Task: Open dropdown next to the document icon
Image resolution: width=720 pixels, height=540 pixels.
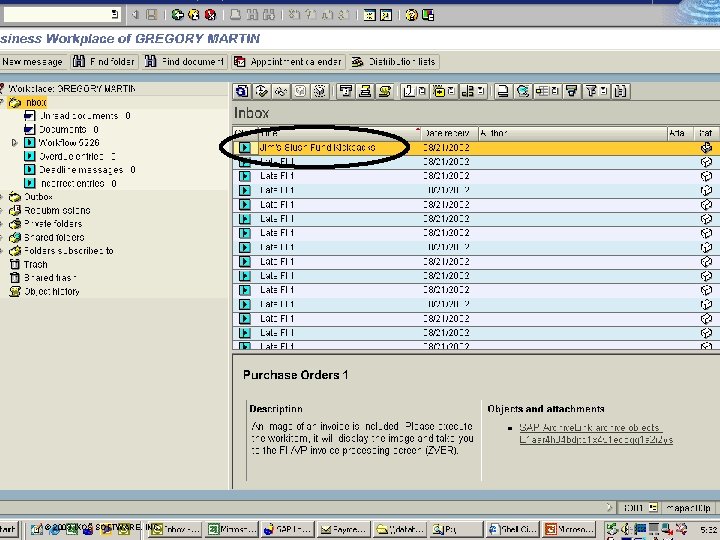Action: click(x=422, y=91)
